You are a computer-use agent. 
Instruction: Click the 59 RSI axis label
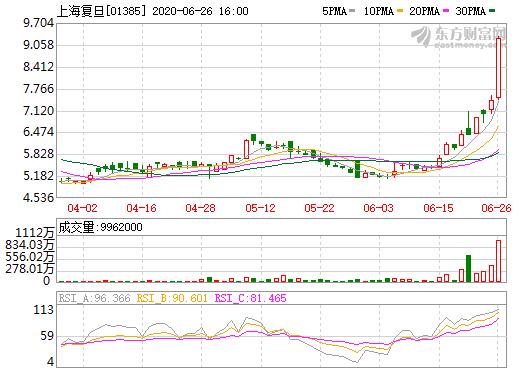pyautogui.click(x=47, y=336)
